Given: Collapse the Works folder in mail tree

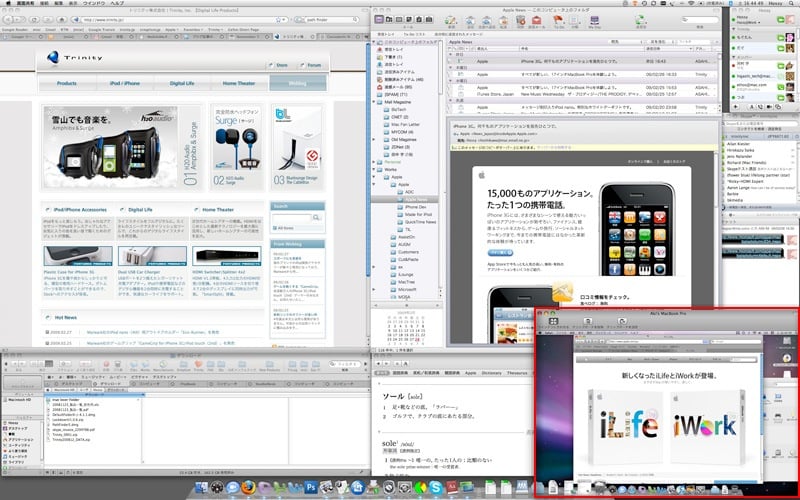Looking at the screenshot, I should point(373,169).
